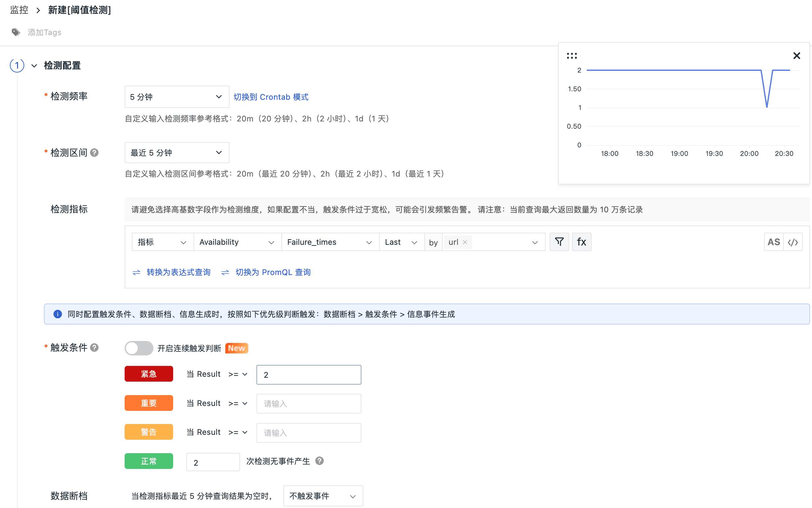
Task: Open the Last aggregation dropdown
Action: pos(401,242)
